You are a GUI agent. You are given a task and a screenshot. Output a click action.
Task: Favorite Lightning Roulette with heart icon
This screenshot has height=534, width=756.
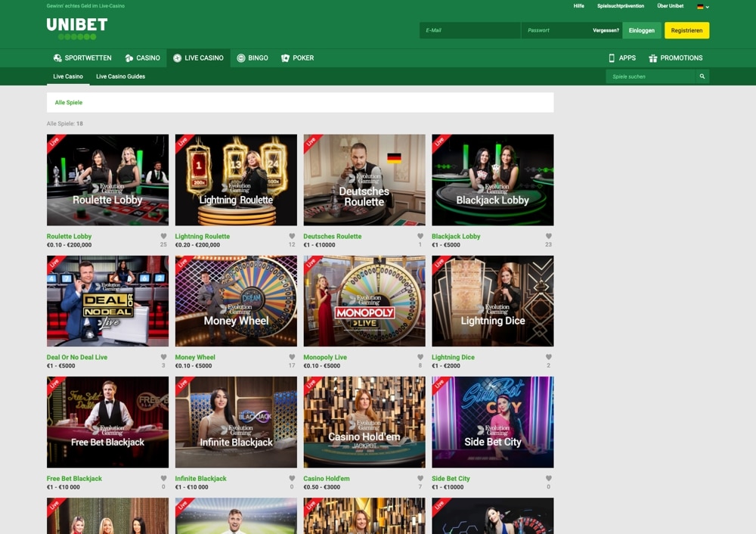292,236
